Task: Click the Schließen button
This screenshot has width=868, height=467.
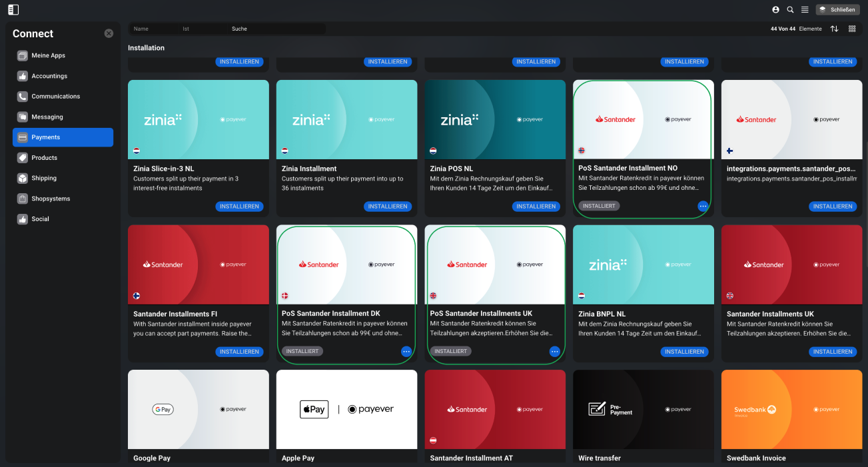Action: click(x=838, y=10)
